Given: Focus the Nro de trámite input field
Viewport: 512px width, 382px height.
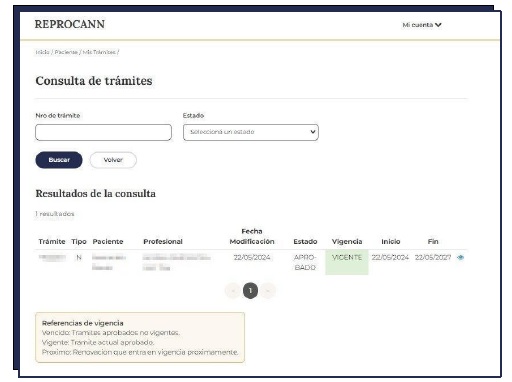Looking at the screenshot, I should pos(103,132).
